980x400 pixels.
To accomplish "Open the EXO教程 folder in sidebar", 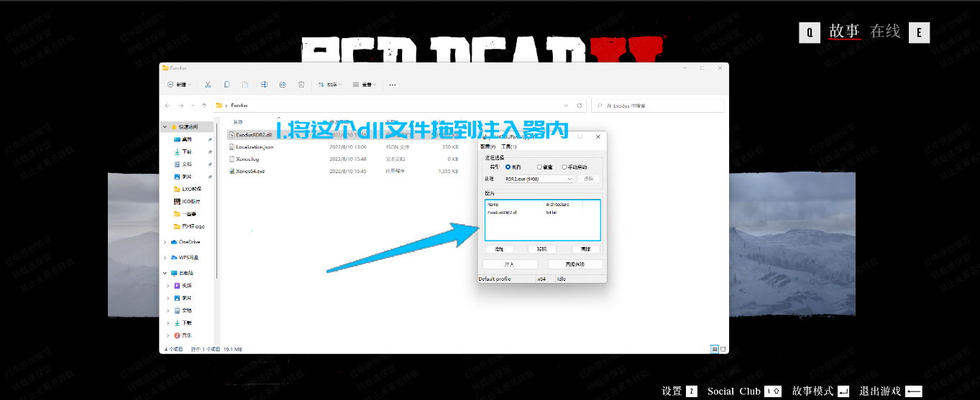I will (x=187, y=189).
